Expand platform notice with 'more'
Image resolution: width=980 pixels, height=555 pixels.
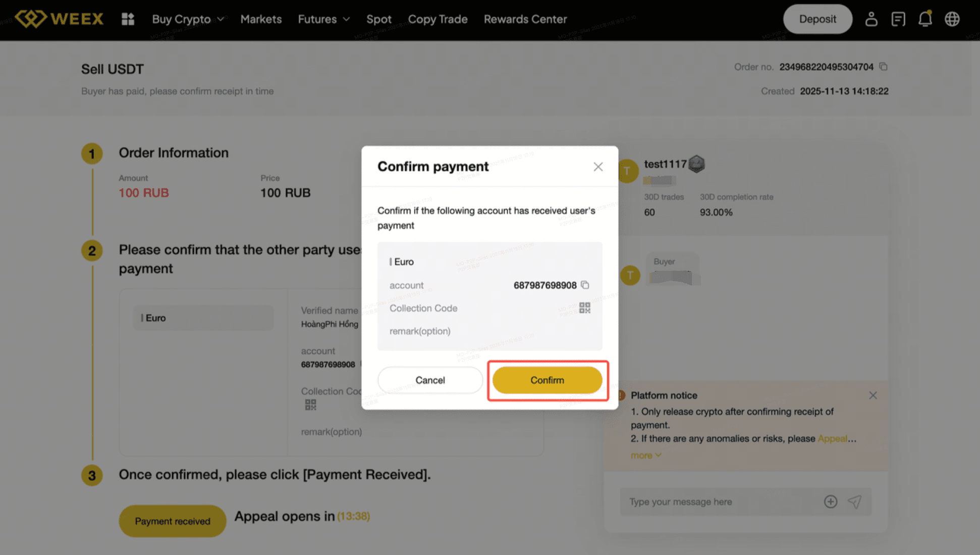645,456
